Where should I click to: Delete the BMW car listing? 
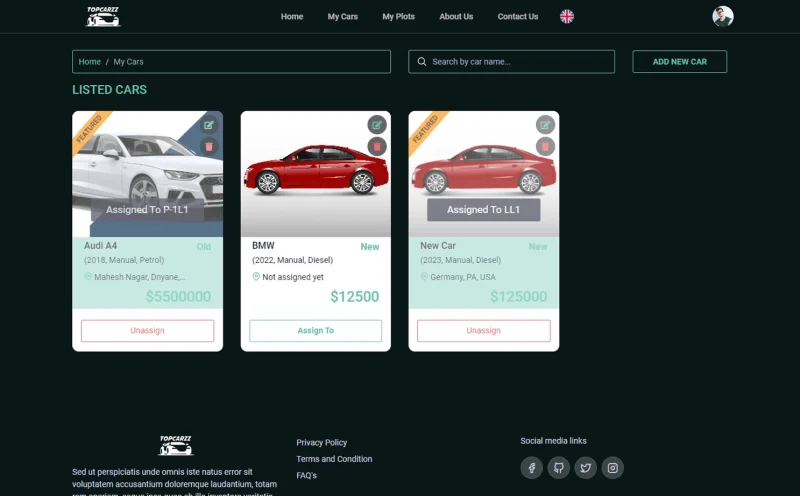pyautogui.click(x=377, y=147)
